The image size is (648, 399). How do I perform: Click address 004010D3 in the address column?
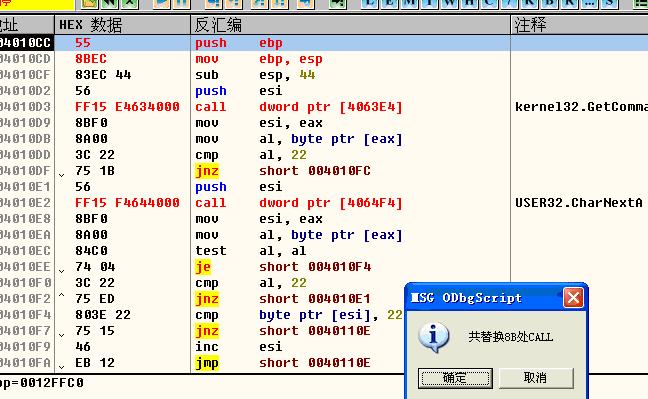click(26, 107)
